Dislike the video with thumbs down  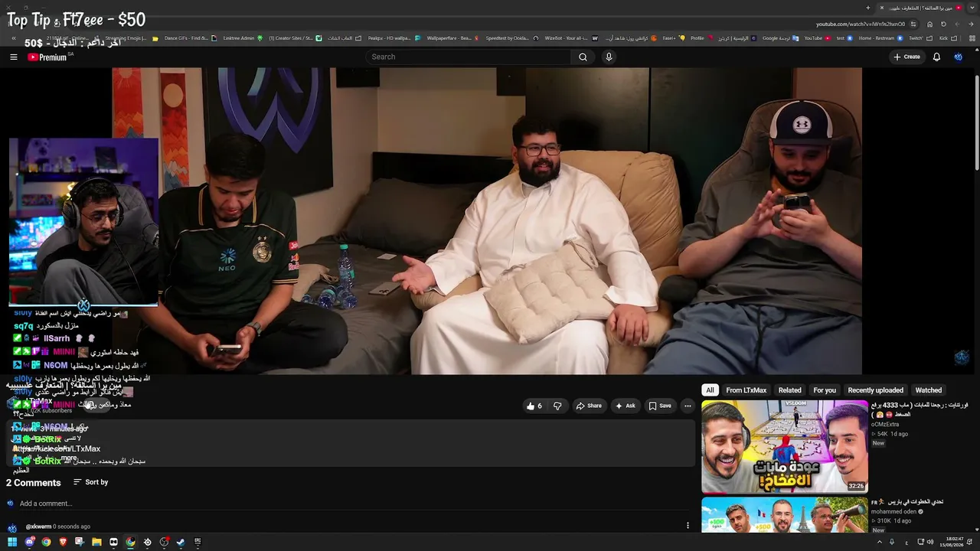(557, 406)
